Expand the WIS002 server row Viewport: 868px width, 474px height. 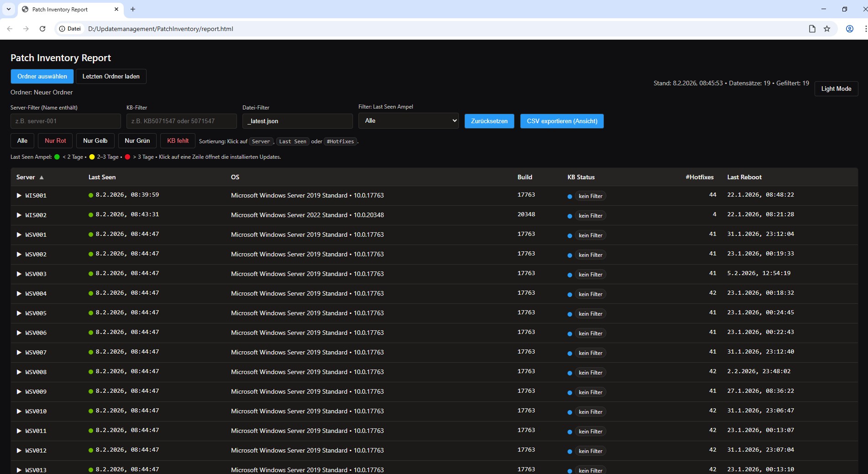click(x=19, y=215)
